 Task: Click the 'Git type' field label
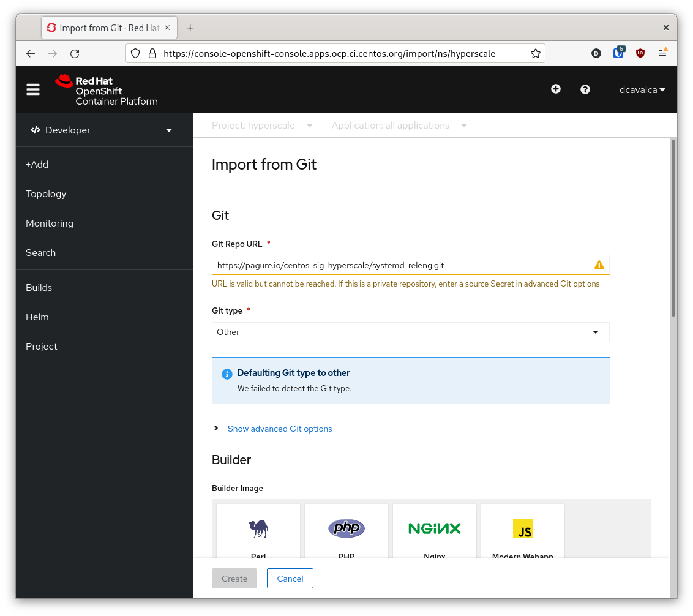(227, 310)
